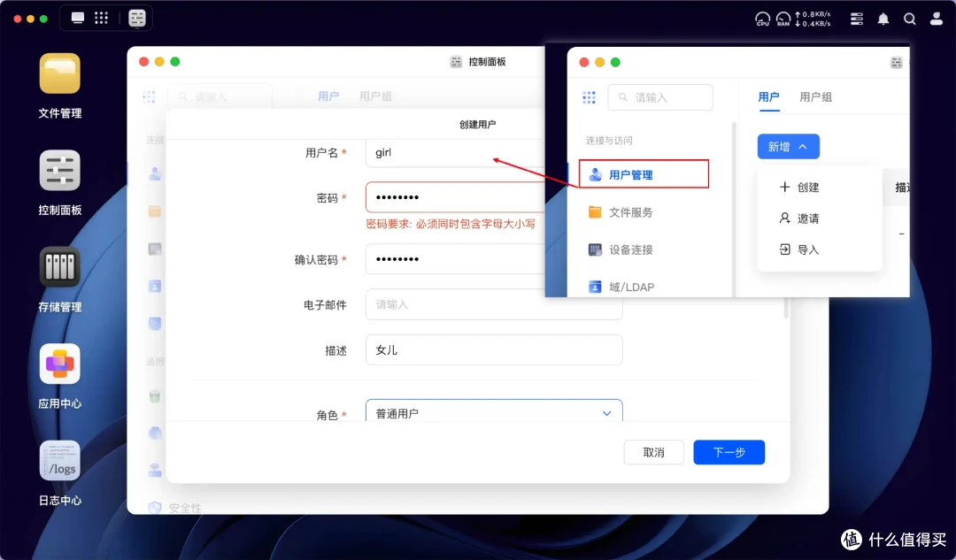Image resolution: width=956 pixels, height=560 pixels.
Task: Open the user account icon in top bar
Action: [x=937, y=19]
